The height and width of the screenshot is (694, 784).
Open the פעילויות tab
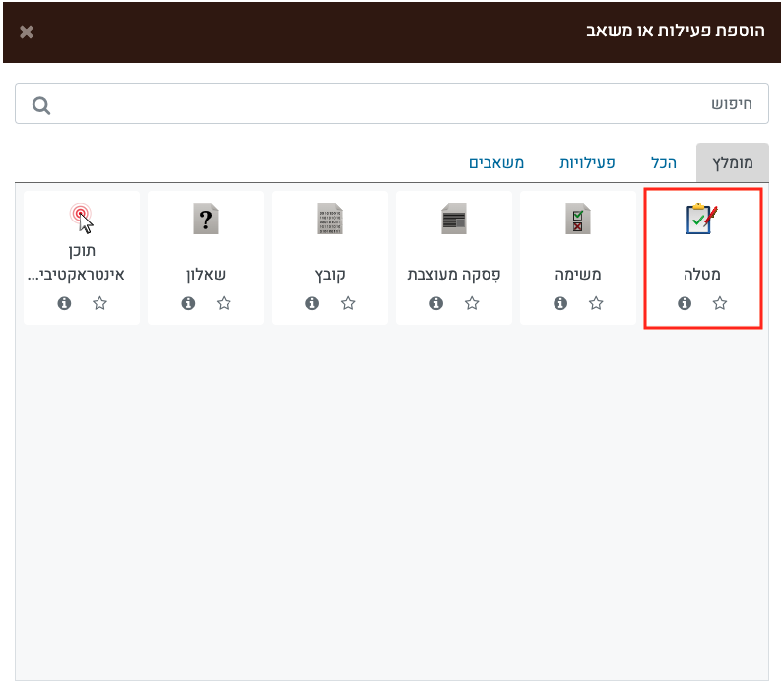(x=587, y=162)
